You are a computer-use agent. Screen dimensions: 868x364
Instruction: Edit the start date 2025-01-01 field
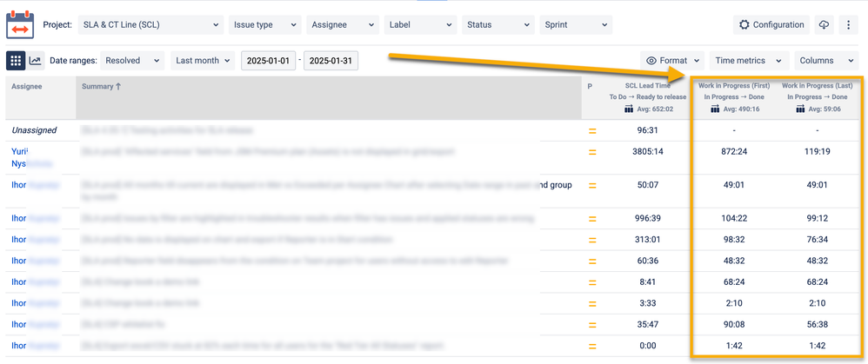(269, 61)
